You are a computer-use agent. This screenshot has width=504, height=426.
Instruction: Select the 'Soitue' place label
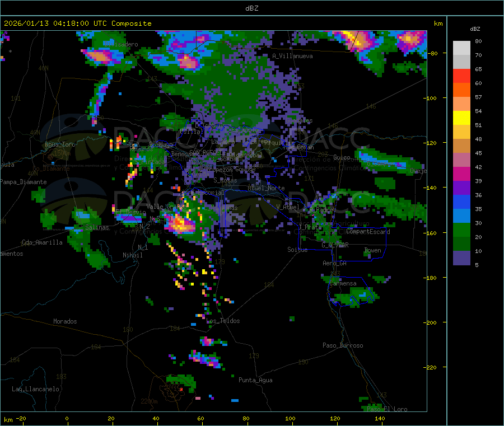click(297, 250)
